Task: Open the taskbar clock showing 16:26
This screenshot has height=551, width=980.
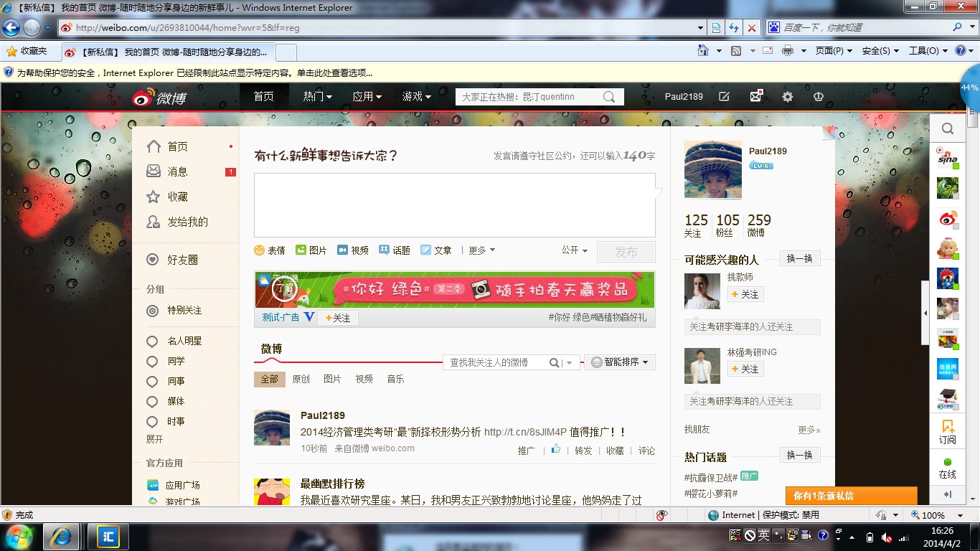Action: click(x=942, y=537)
